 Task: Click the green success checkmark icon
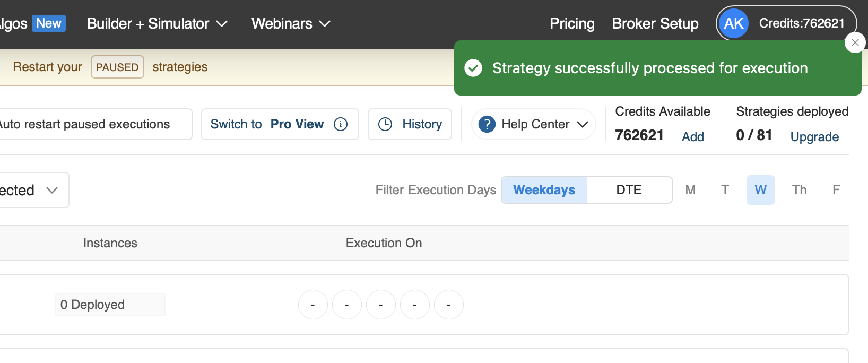(473, 68)
